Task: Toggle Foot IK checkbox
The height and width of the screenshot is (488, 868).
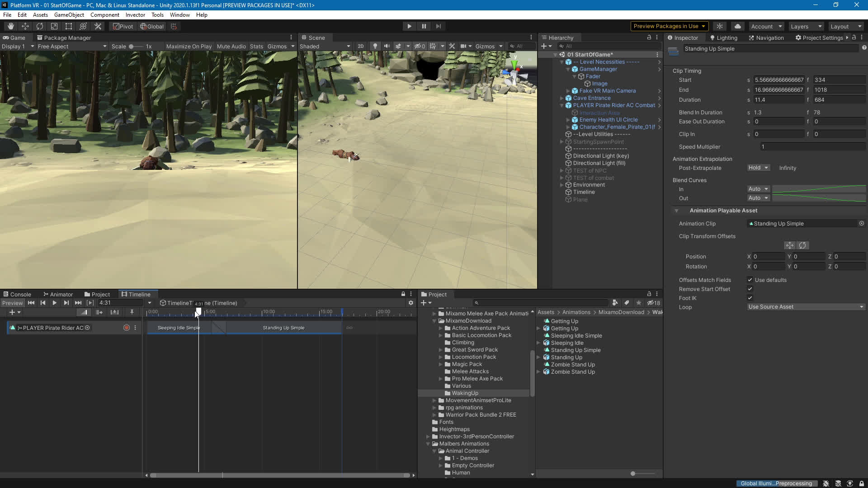Action: click(750, 298)
